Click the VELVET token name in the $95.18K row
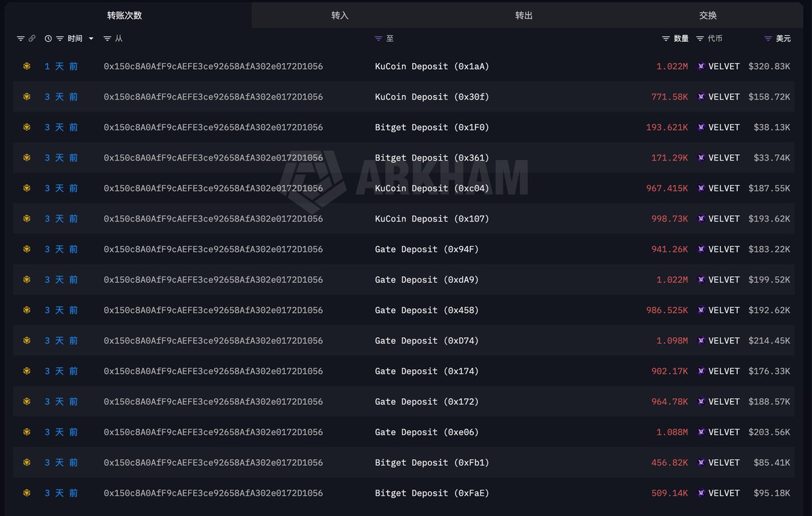 click(x=724, y=493)
